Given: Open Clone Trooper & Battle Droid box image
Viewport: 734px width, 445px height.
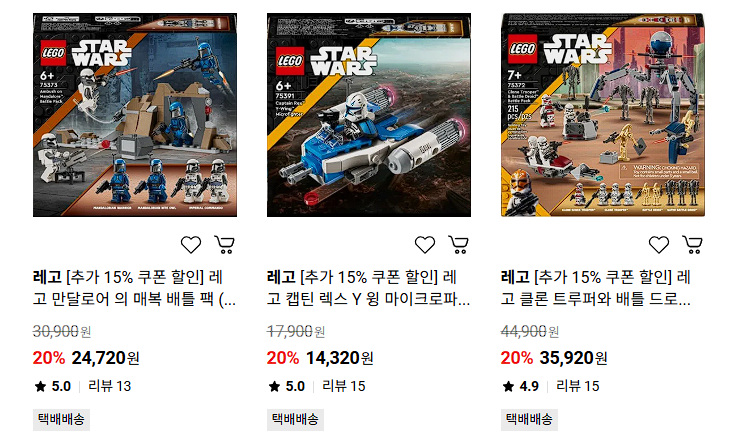Looking at the screenshot, I should tap(603, 115).
